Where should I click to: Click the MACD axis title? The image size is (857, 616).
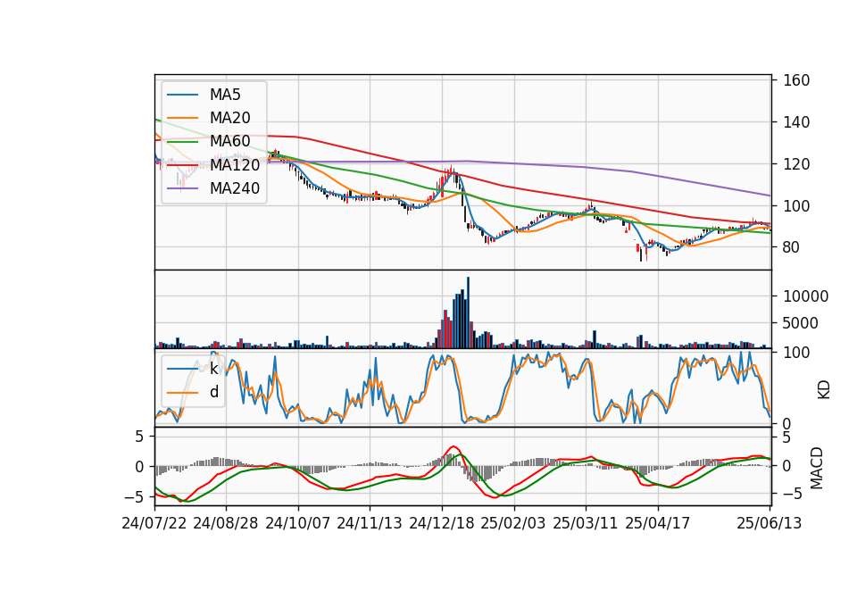point(817,468)
